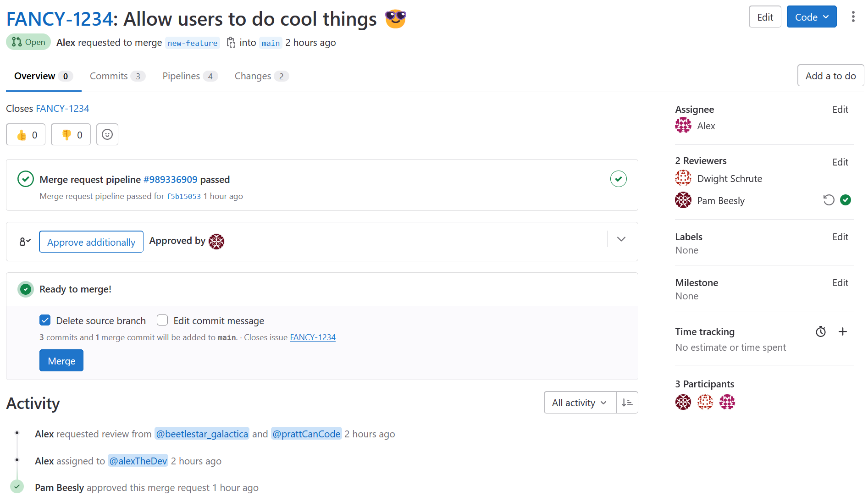Image resolution: width=868 pixels, height=502 pixels.
Task: Expand the approval details chevron
Action: point(621,239)
